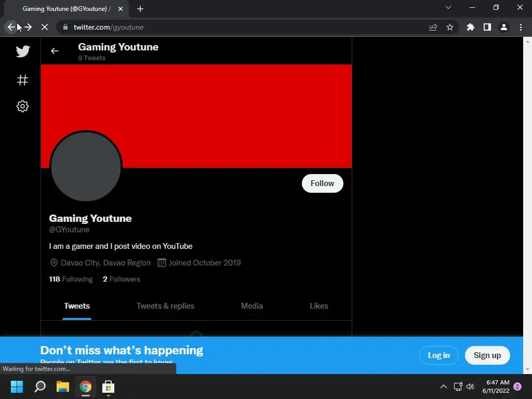Click the Gaming Youtune browser tab
This screenshot has width=532, height=399.
tap(66, 9)
